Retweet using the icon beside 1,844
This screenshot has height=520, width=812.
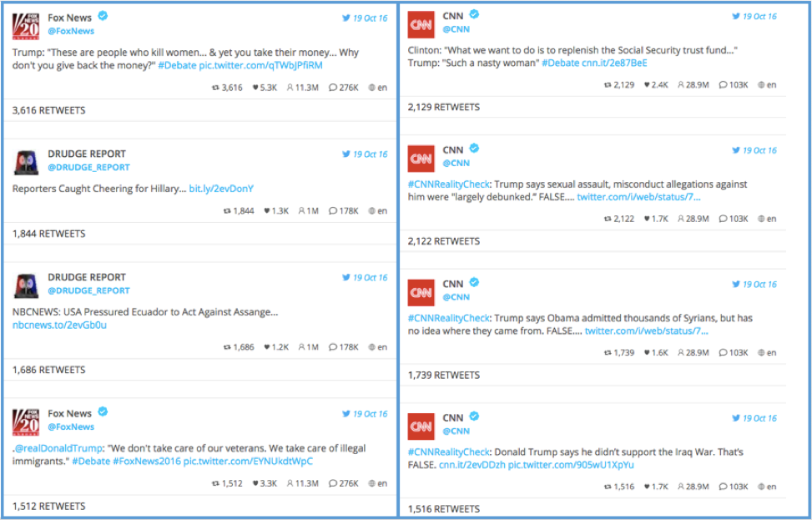click(x=227, y=211)
